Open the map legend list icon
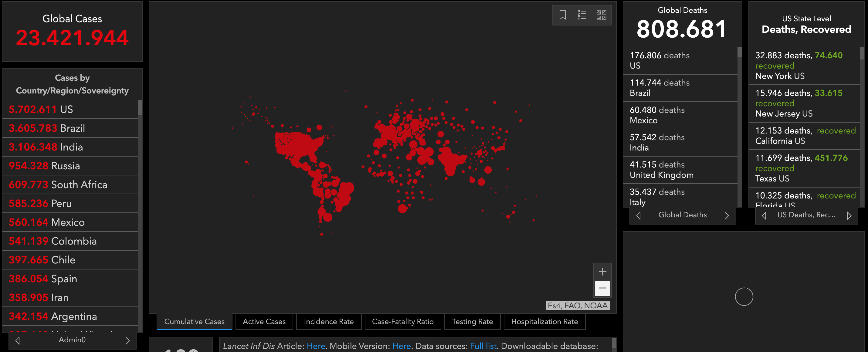This screenshot has width=868, height=352. pos(582,15)
